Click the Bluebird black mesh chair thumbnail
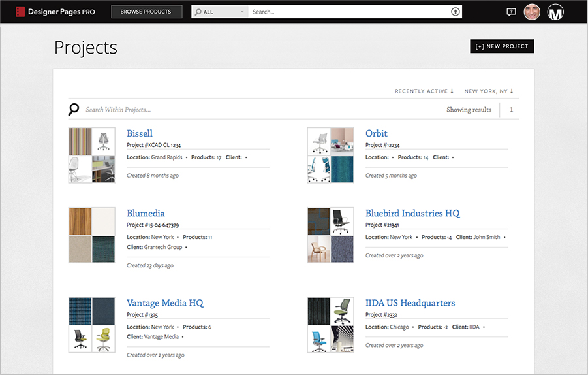The height and width of the screenshot is (375, 588). [342, 221]
